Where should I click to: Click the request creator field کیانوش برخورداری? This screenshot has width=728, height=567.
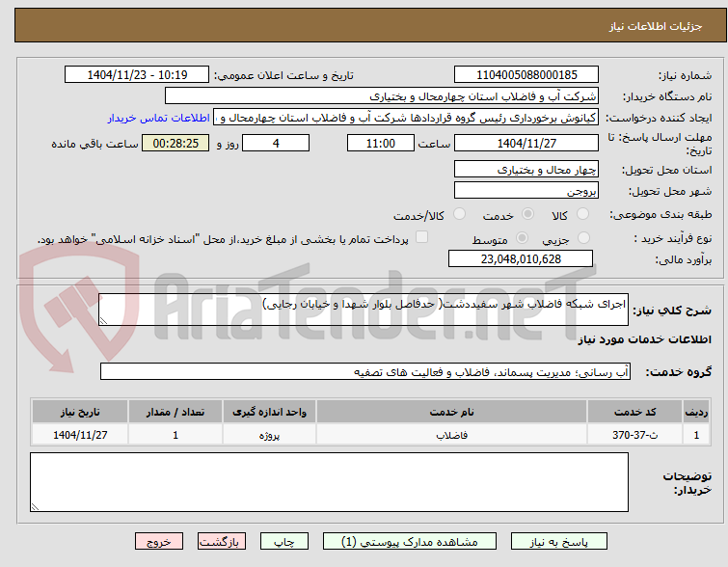coord(406,118)
